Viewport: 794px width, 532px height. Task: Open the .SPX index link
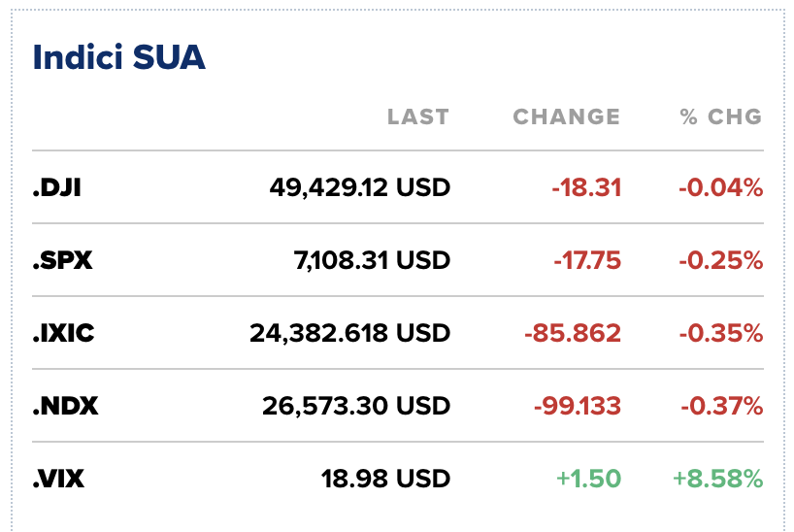click(x=62, y=260)
